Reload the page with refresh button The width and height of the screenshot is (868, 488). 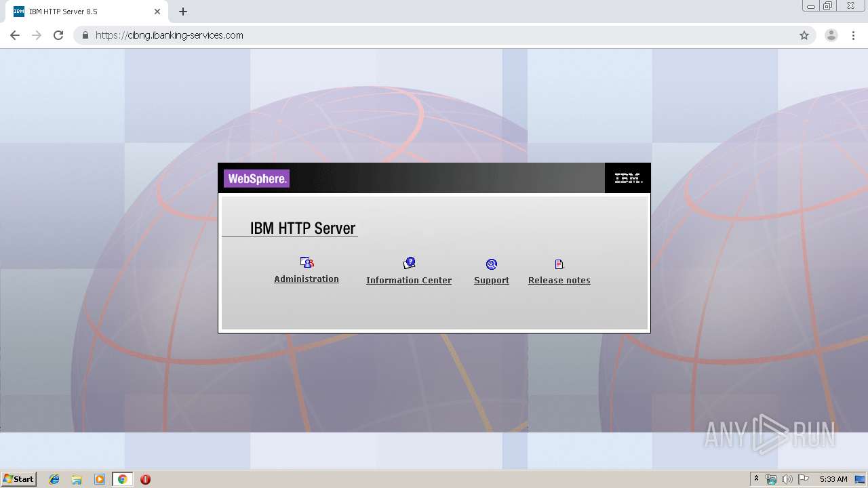tap(58, 35)
